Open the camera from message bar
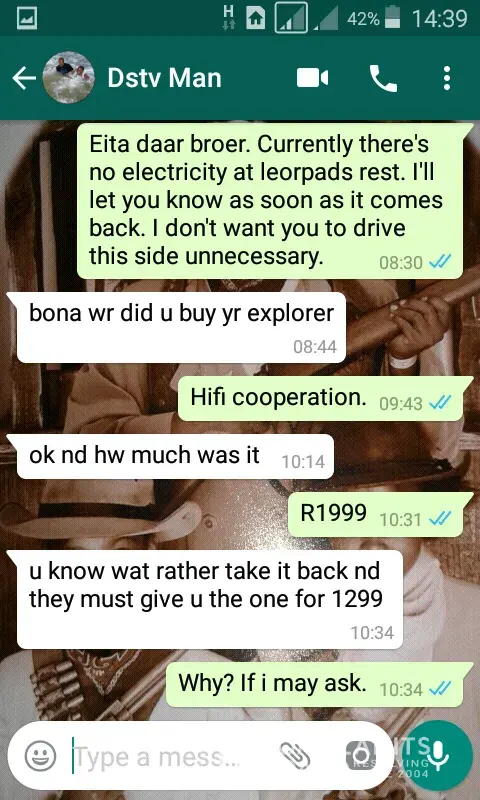The height and width of the screenshot is (800, 480). 360,756
